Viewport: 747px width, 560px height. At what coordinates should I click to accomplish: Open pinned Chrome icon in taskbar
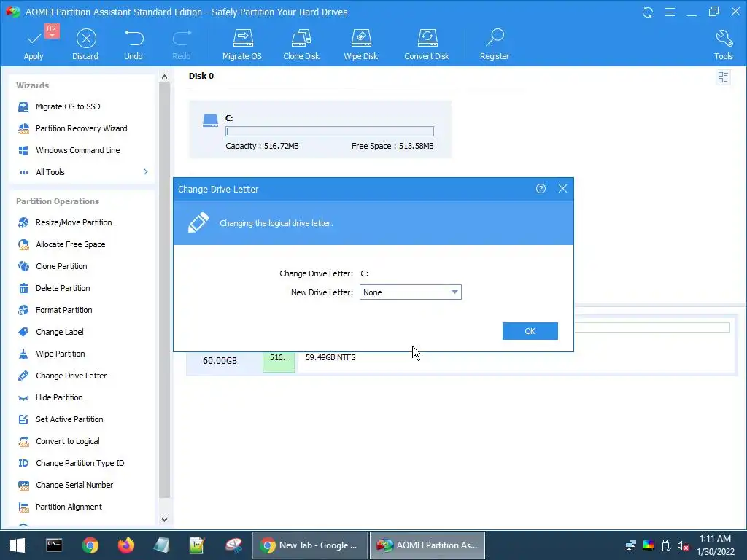pyautogui.click(x=90, y=545)
